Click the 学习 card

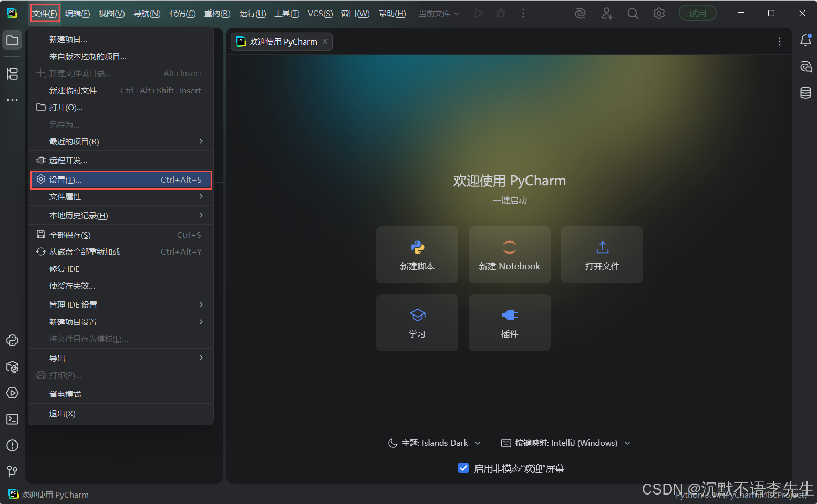click(x=417, y=322)
